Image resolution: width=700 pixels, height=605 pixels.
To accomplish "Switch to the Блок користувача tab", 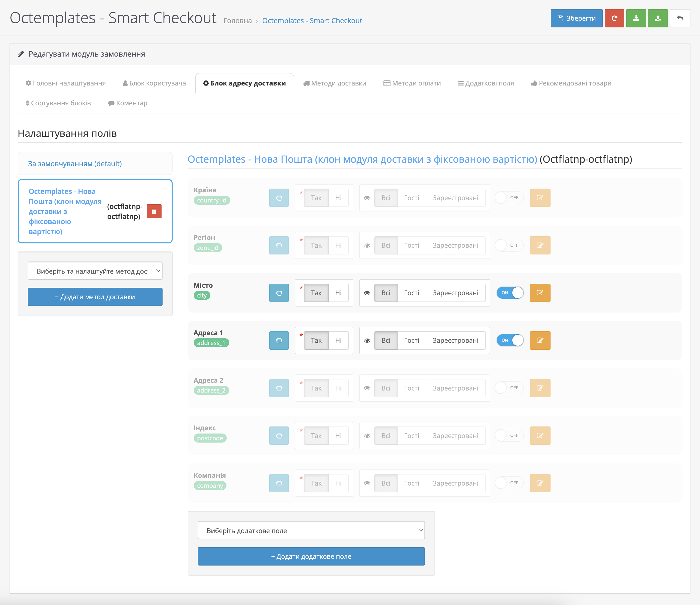I will 154,83.
